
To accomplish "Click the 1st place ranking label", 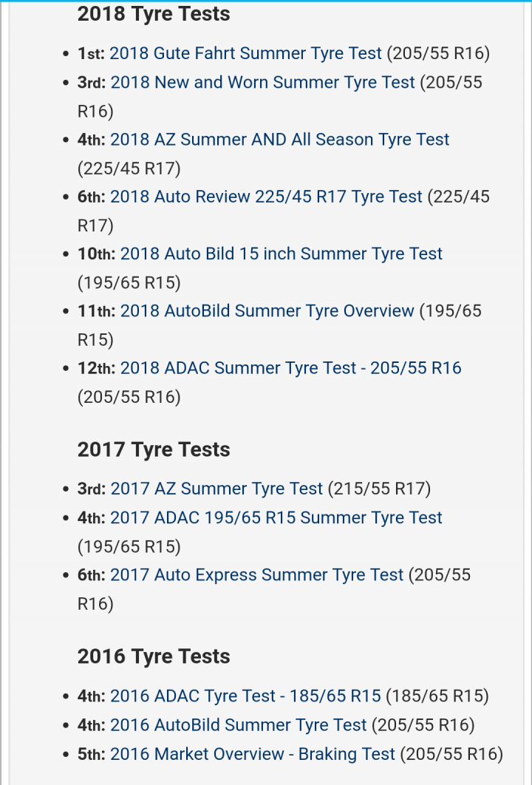I will click(x=91, y=53).
